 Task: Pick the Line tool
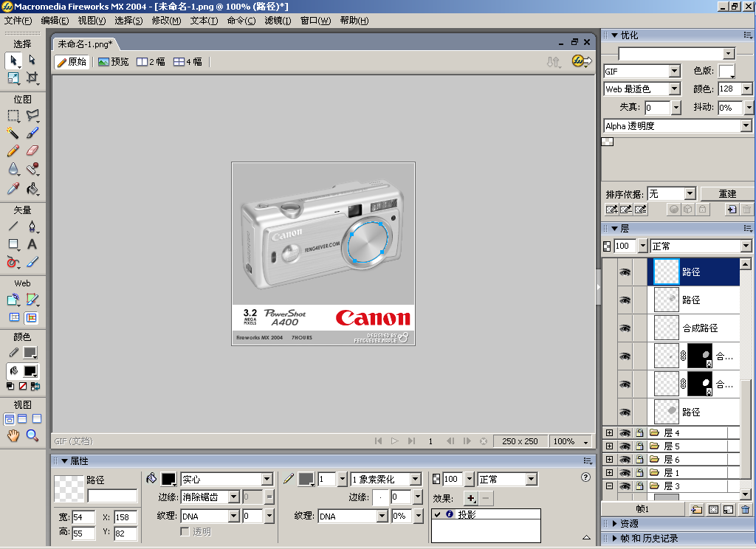click(x=13, y=226)
